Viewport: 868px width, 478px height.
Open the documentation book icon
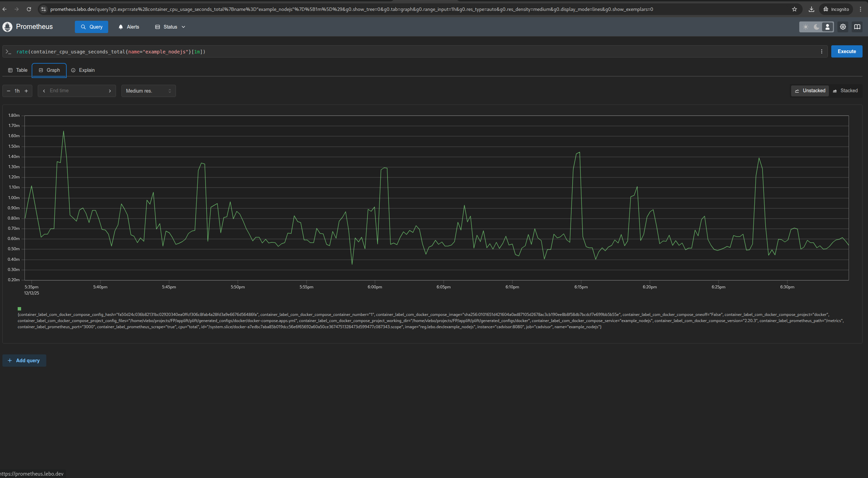tap(857, 27)
